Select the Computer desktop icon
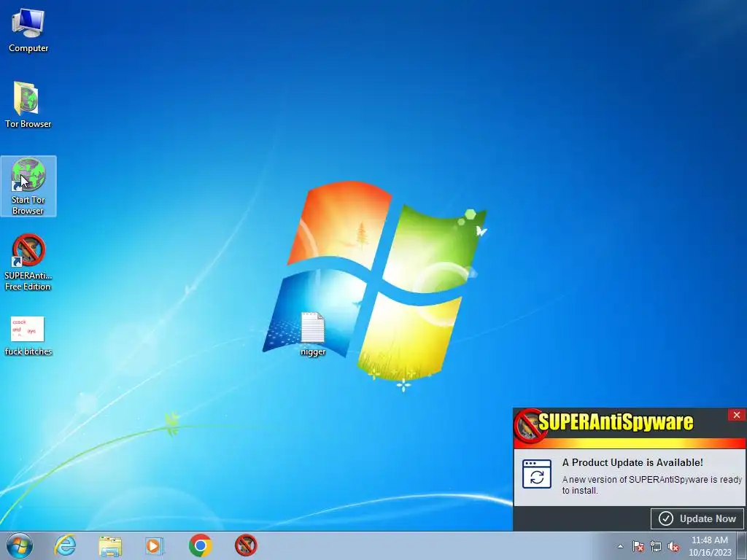The height and width of the screenshot is (560, 747). [28, 30]
